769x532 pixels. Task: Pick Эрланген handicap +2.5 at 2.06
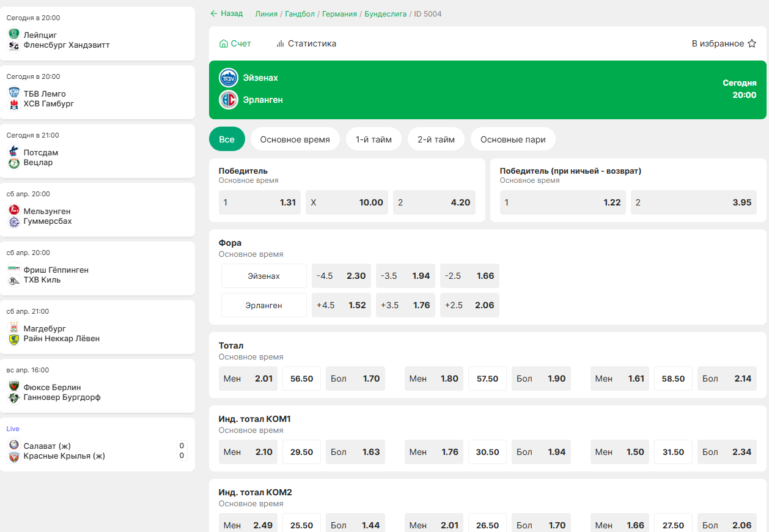pyautogui.click(x=469, y=305)
